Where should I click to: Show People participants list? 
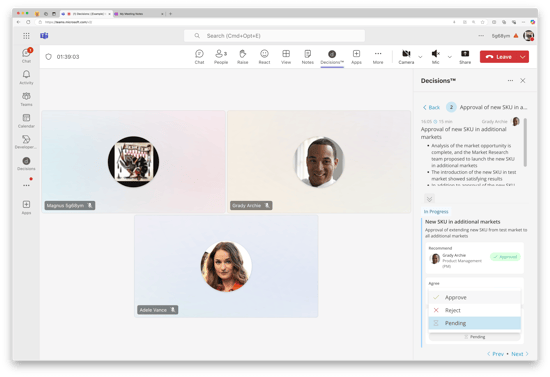221,56
